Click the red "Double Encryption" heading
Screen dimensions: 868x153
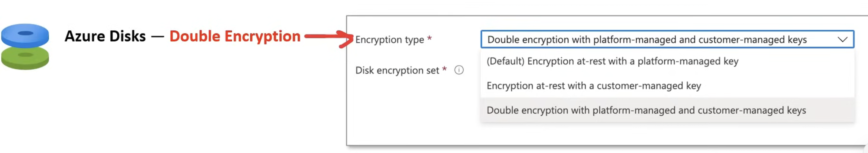click(x=235, y=36)
